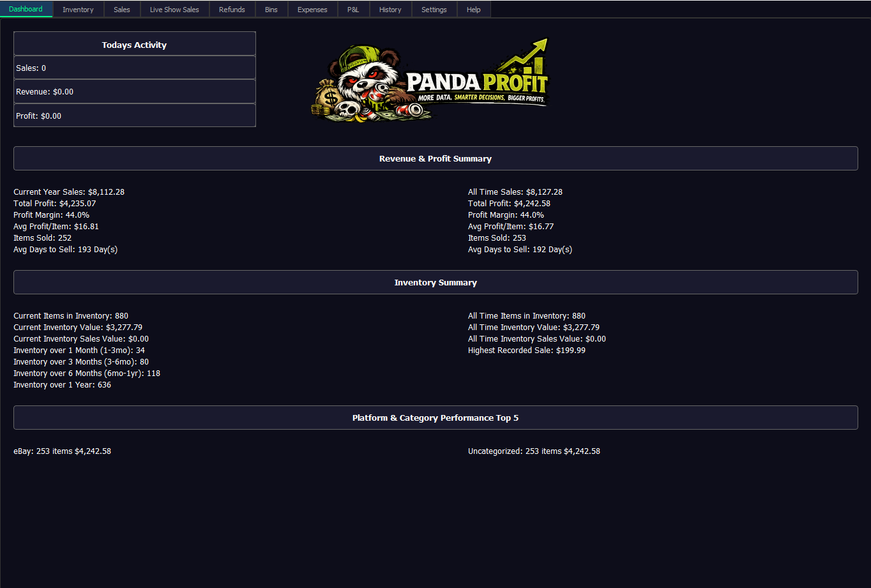Click the Panda Profit logo

pos(430,80)
